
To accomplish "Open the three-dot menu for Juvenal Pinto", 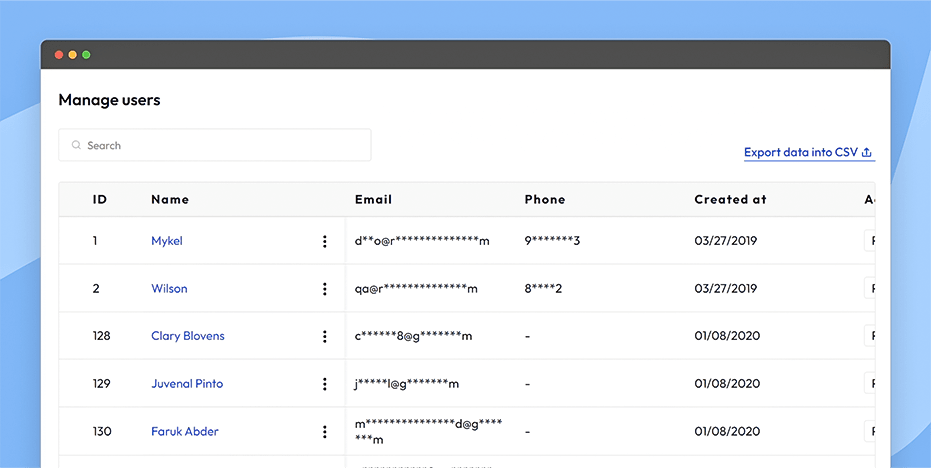I will pos(324,384).
